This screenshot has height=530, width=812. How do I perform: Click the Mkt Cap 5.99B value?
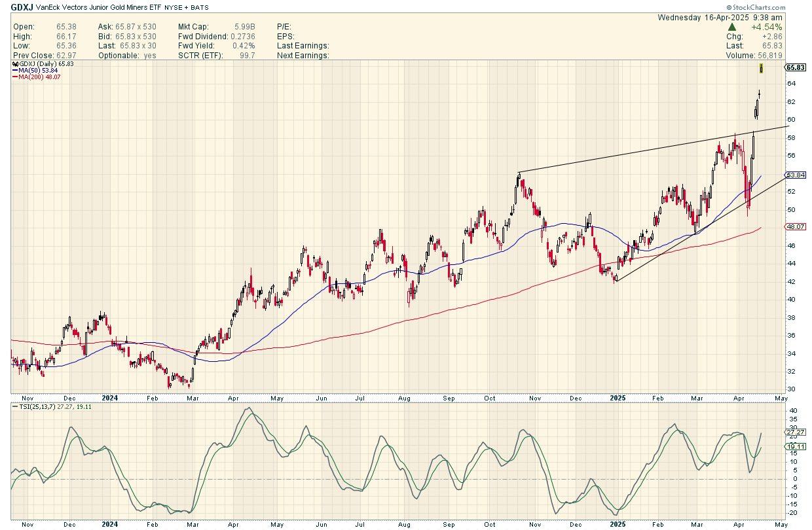tap(250, 27)
